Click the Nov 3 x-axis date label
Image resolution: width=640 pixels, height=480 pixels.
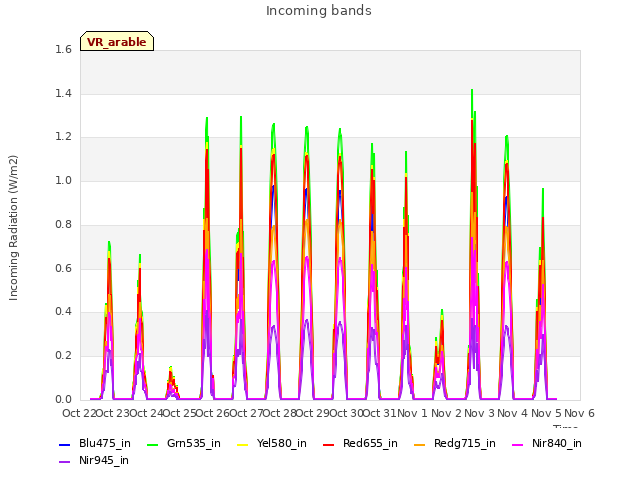[x=479, y=413]
